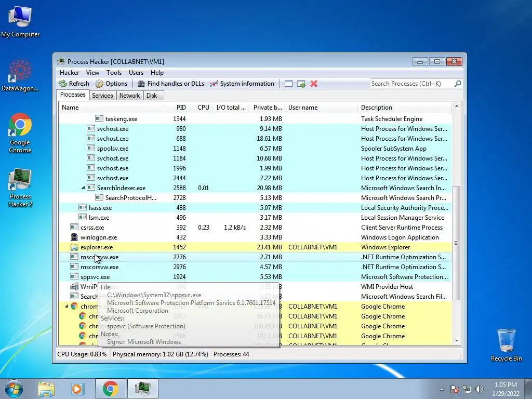Click the SearchIndexer.exe process icon
Screen dimensions: 532x399
91,188
